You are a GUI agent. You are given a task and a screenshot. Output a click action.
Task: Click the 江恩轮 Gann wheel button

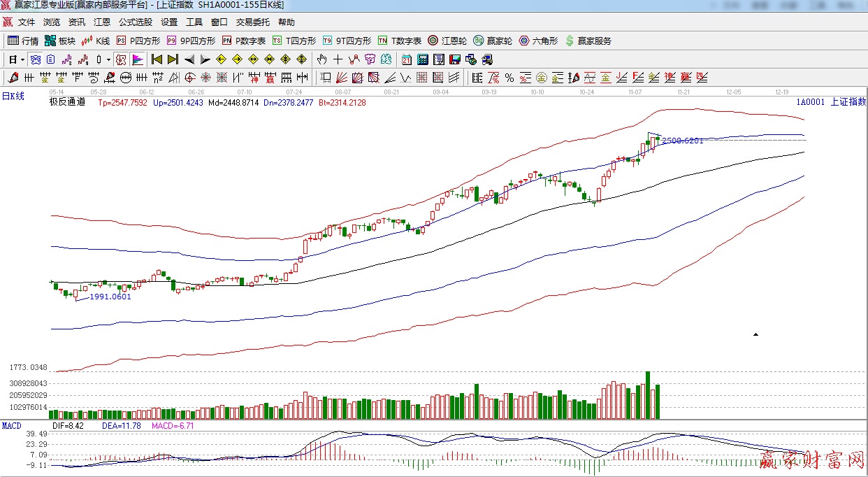click(x=447, y=41)
